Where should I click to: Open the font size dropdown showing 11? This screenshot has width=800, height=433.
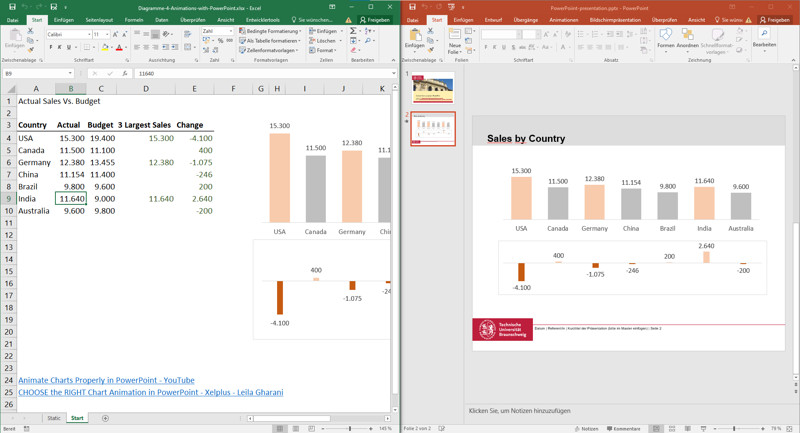coord(107,34)
